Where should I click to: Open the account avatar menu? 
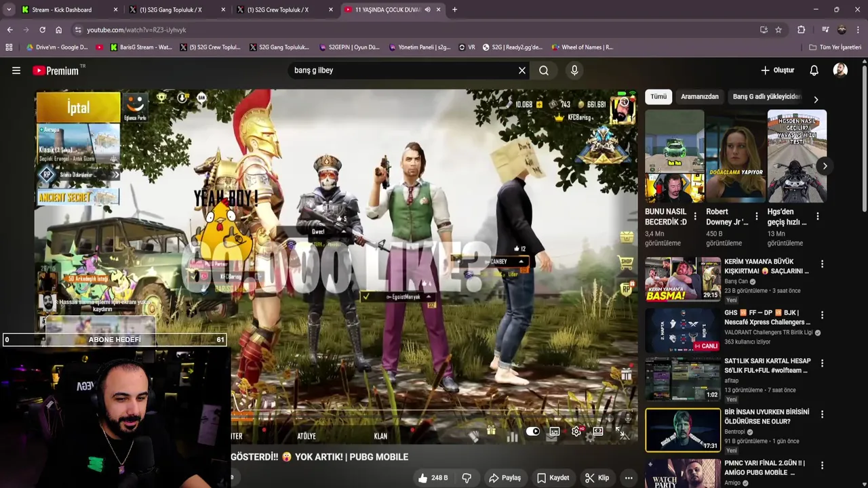pos(840,70)
